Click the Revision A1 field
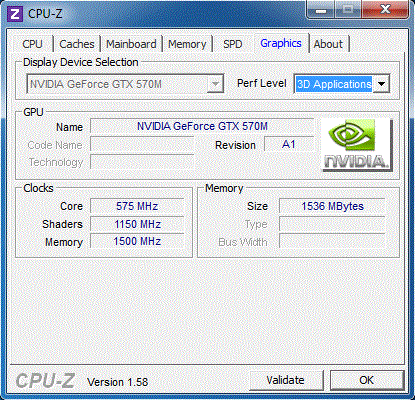Screen dimensions: 415x400 click(289, 144)
